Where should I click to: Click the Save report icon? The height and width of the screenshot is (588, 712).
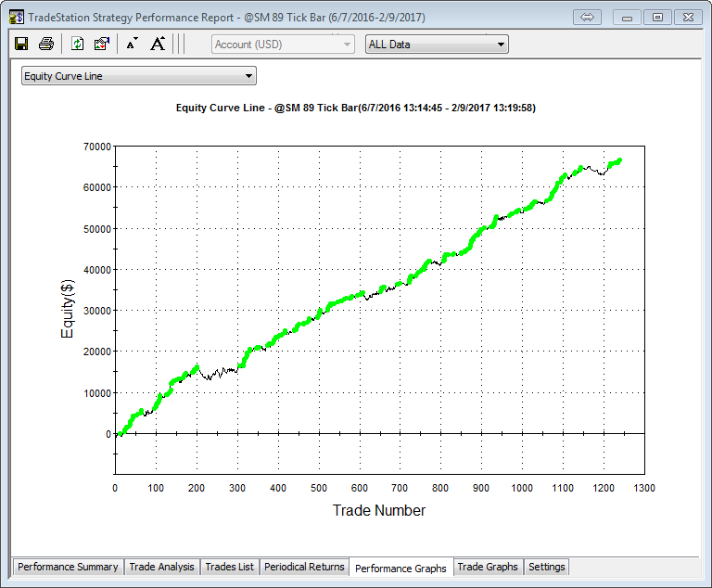21,44
